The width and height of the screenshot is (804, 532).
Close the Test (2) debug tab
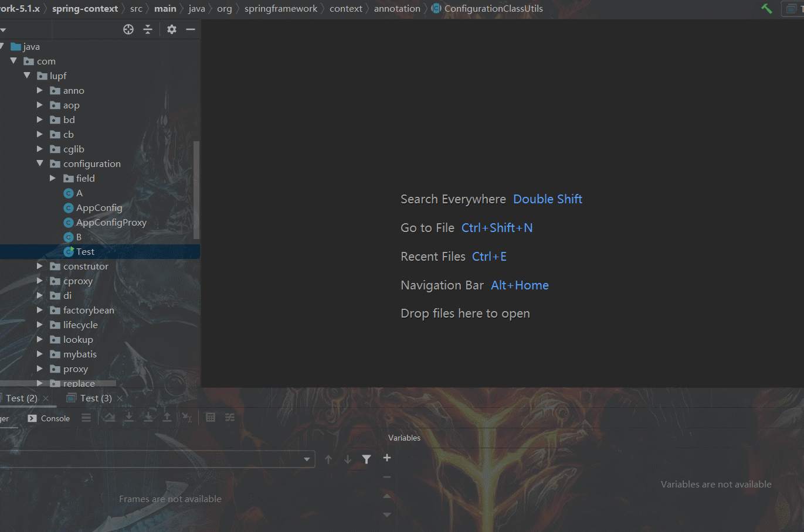tap(46, 398)
